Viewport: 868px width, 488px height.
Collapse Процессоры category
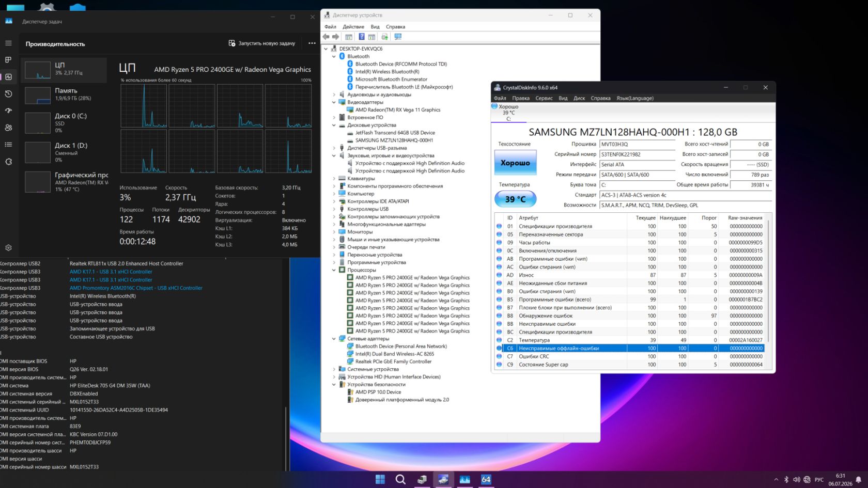click(x=334, y=270)
